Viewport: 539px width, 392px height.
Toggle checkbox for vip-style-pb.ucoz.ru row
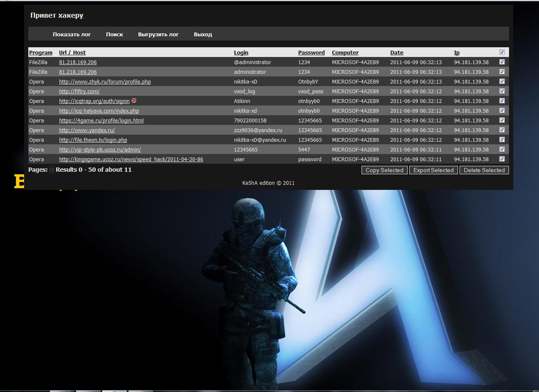pos(502,149)
